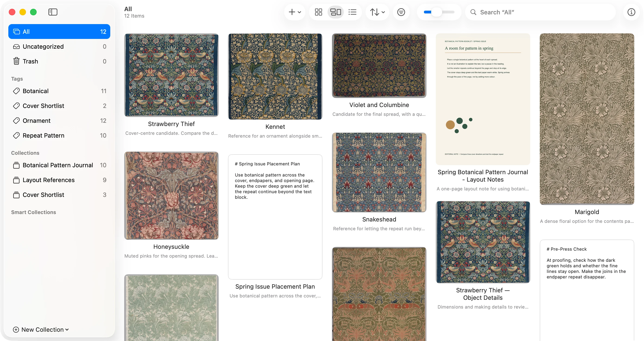
Task: Switch to list view layout
Action: click(353, 12)
